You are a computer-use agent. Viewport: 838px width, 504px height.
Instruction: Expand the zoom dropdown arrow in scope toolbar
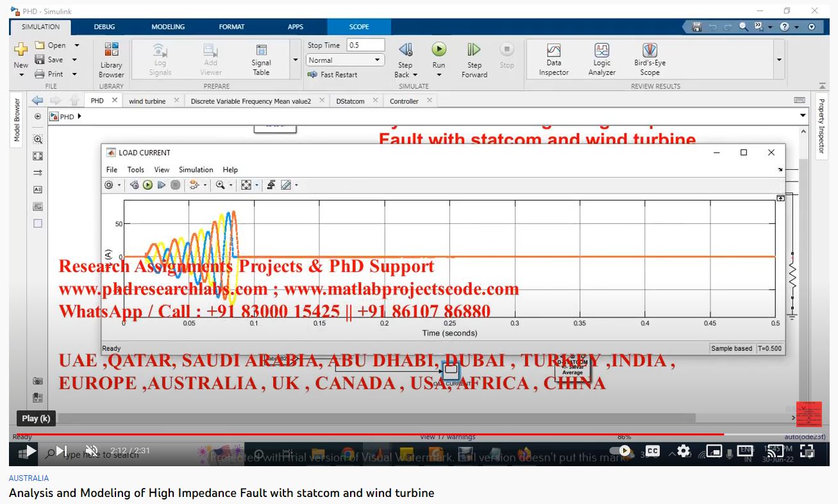coord(231,185)
